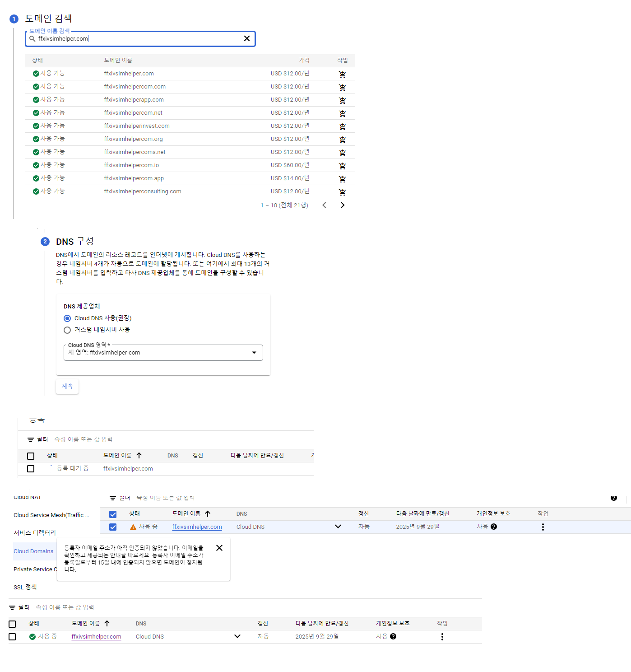Click the warning icon beside 사용 중
The image size is (631, 672).
click(133, 527)
